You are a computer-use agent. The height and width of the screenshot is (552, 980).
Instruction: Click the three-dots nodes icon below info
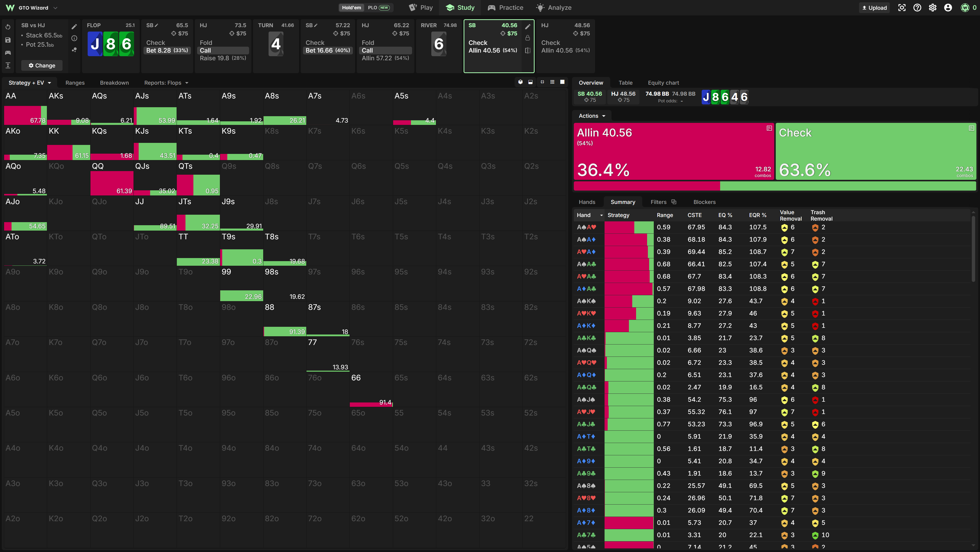pyautogui.click(x=74, y=50)
